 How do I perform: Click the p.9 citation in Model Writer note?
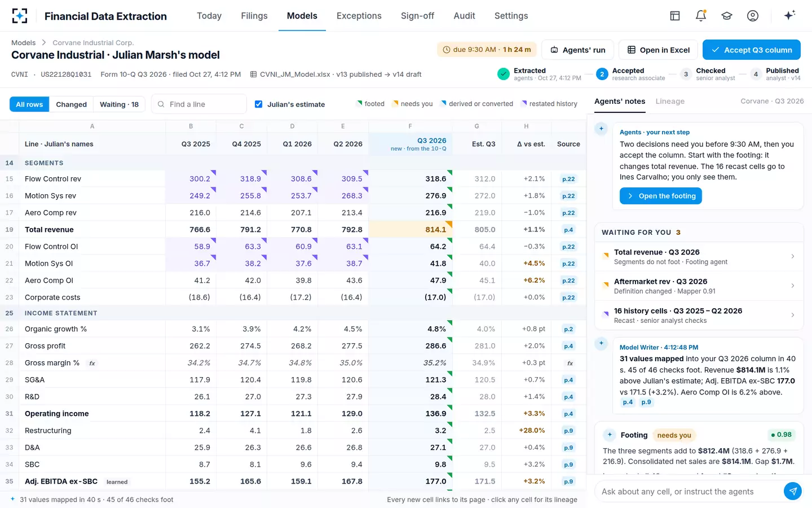tap(646, 402)
